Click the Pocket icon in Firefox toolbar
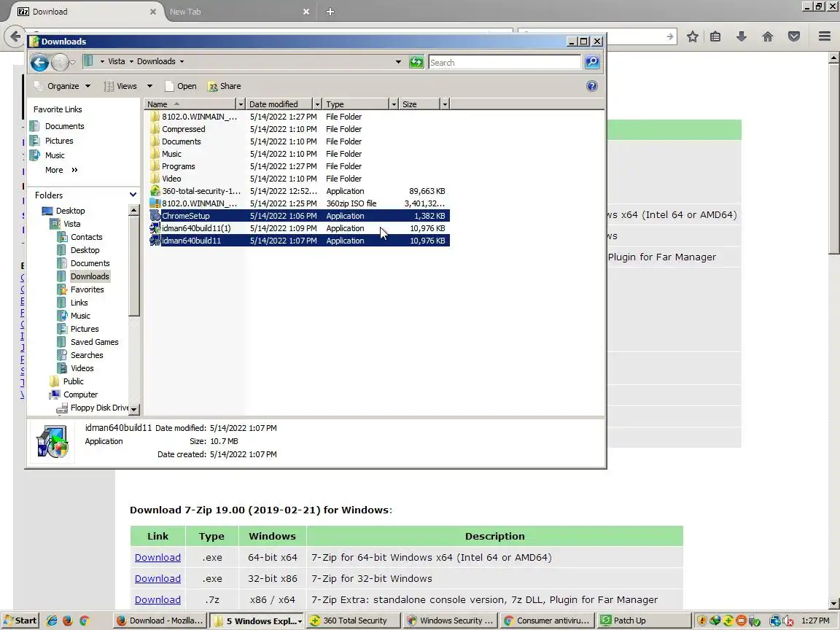 [x=794, y=36]
